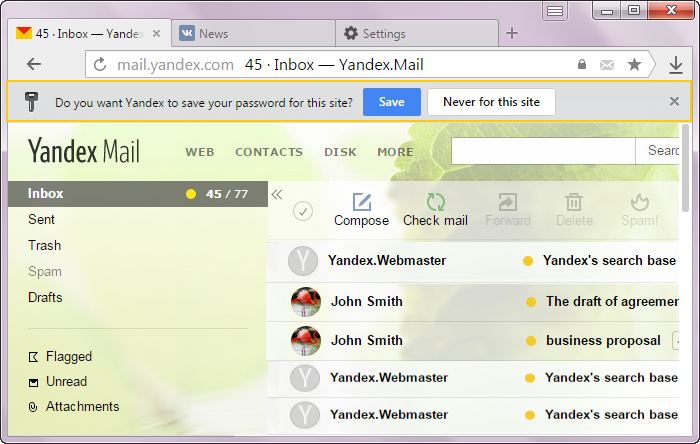Open the CONTACTS navigation link
The width and height of the screenshot is (700, 444).
(x=269, y=152)
